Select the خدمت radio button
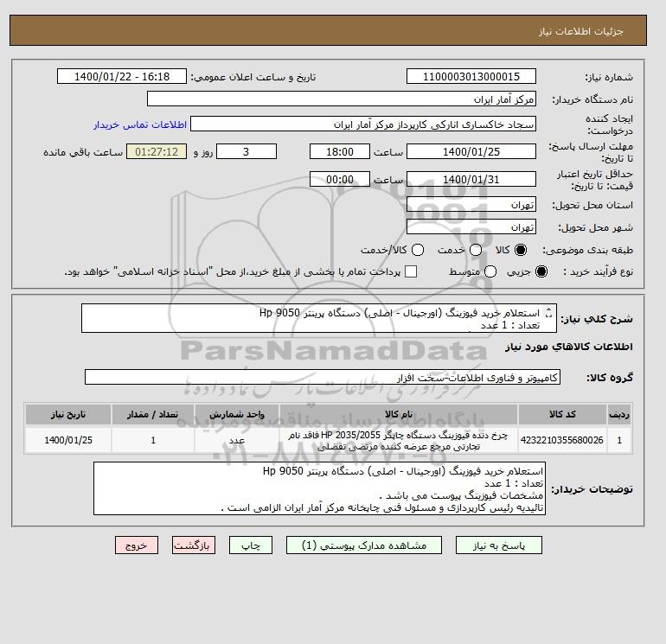This screenshot has width=666, height=644. (x=476, y=250)
